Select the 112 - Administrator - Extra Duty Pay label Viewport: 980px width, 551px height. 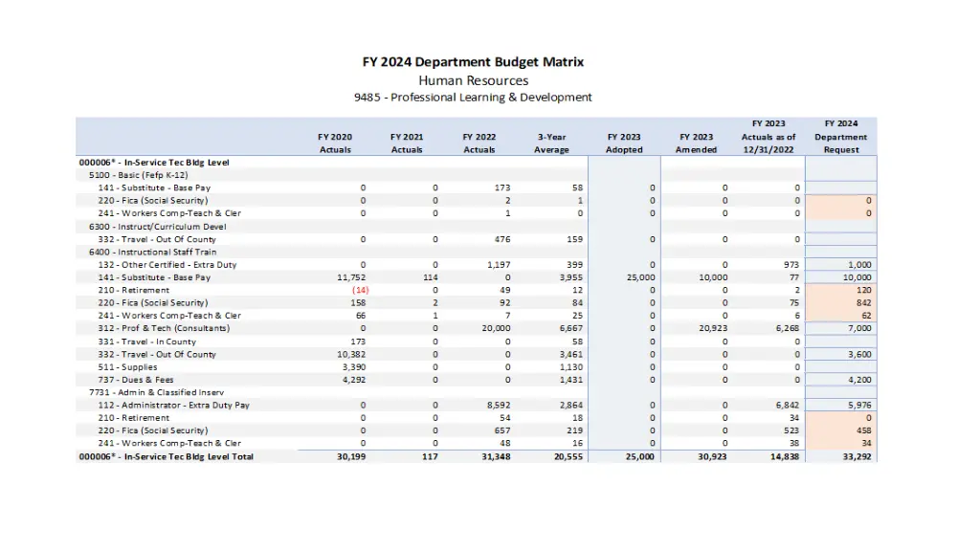coord(173,406)
